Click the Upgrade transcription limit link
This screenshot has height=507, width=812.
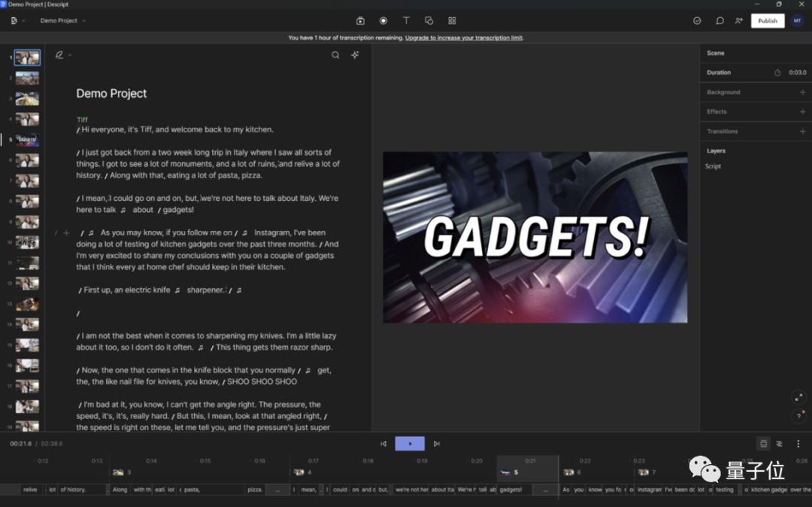pyautogui.click(x=464, y=38)
